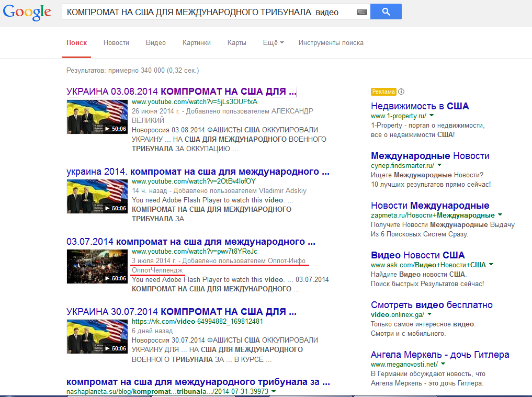Viewport: 532px width, 397px height.
Task: Open ad Новости Международные
Action: tap(430, 206)
